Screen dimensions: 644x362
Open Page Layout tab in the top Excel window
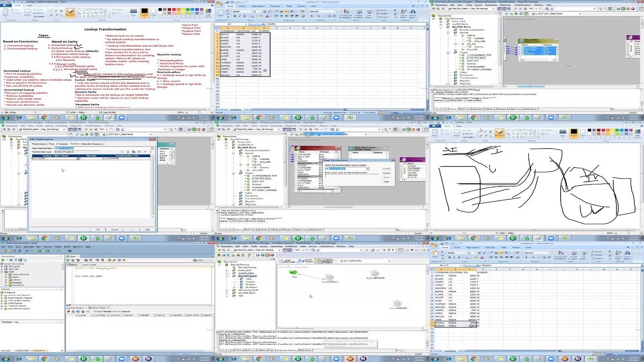pos(258,6)
